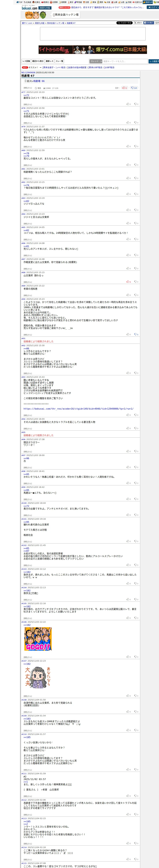Like post #106 below the GOGO image

coord(128,657)
